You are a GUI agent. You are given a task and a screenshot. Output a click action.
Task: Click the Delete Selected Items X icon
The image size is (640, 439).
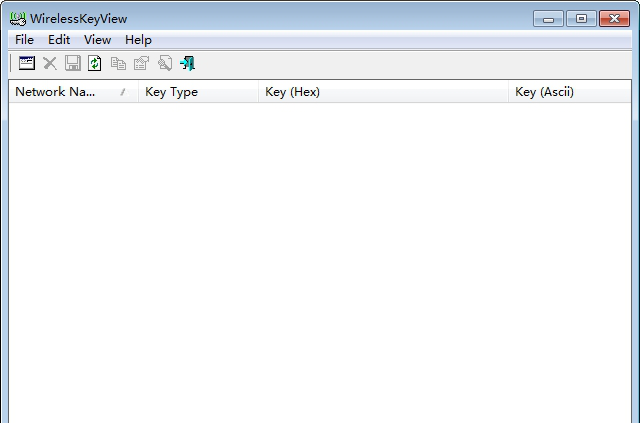pyautogui.click(x=50, y=63)
